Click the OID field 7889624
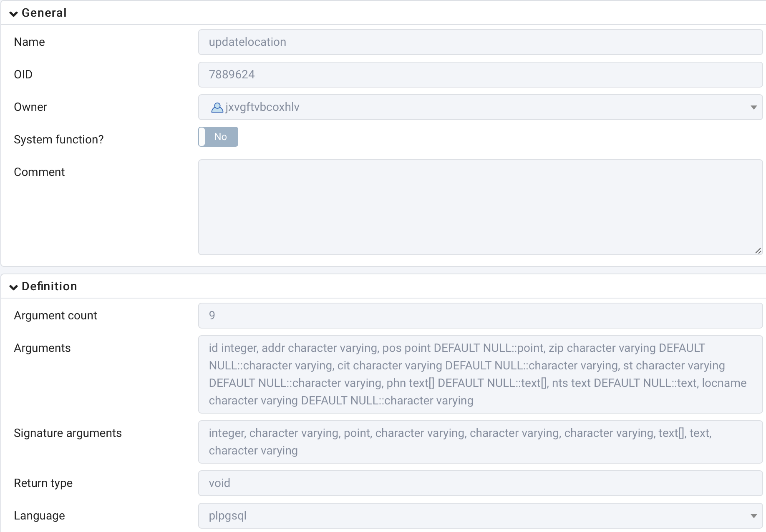 pos(480,75)
